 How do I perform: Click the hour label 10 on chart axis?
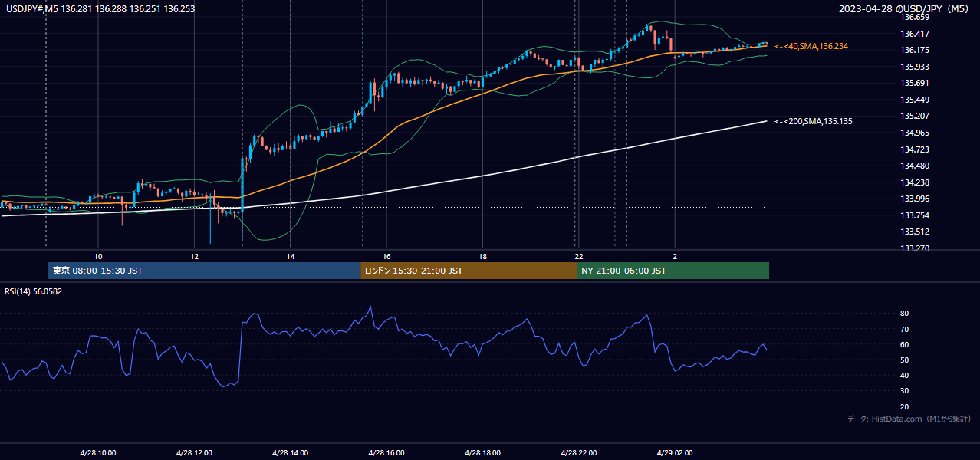[x=98, y=256]
